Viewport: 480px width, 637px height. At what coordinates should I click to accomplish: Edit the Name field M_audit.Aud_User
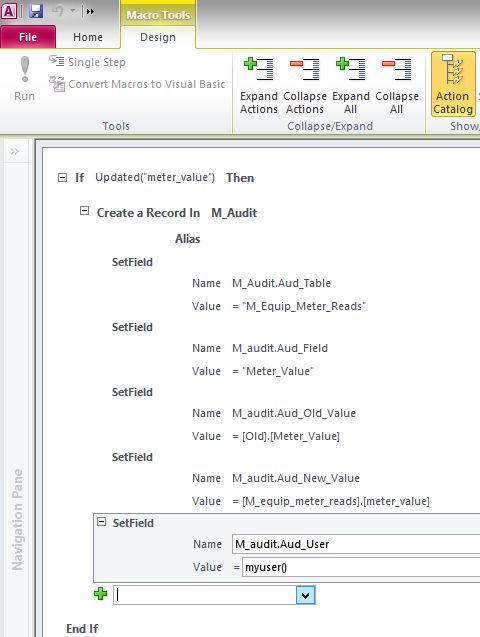click(x=356, y=544)
